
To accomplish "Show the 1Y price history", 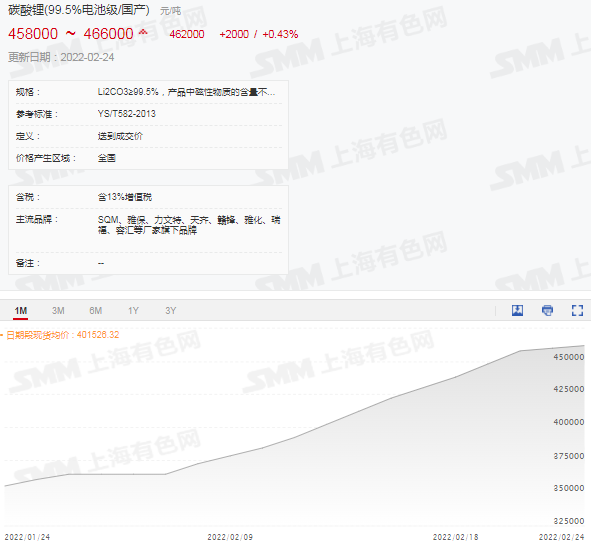I will click(x=133, y=311).
